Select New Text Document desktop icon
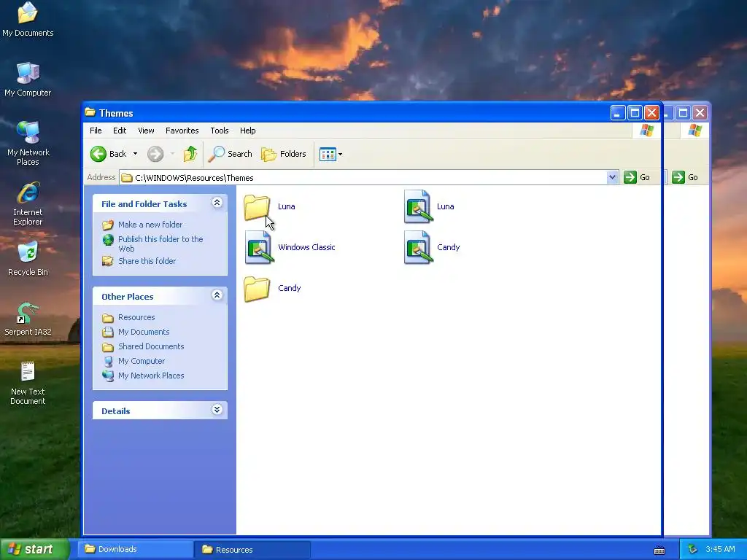Viewport: 747px width, 560px height. coord(28,383)
